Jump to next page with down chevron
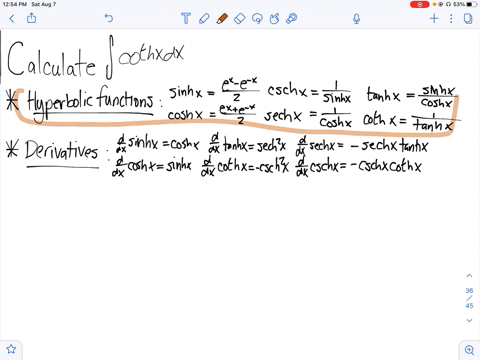Image resolution: width=480 pixels, height=360 pixels. click(469, 320)
